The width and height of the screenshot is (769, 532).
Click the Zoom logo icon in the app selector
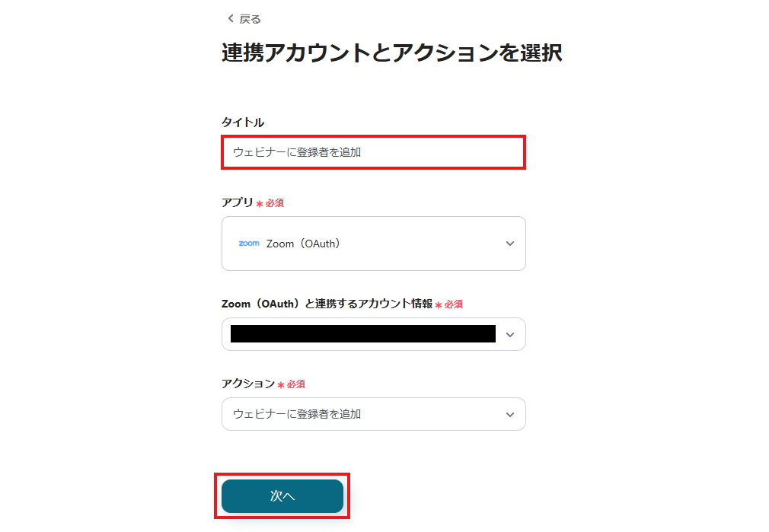[x=247, y=244]
